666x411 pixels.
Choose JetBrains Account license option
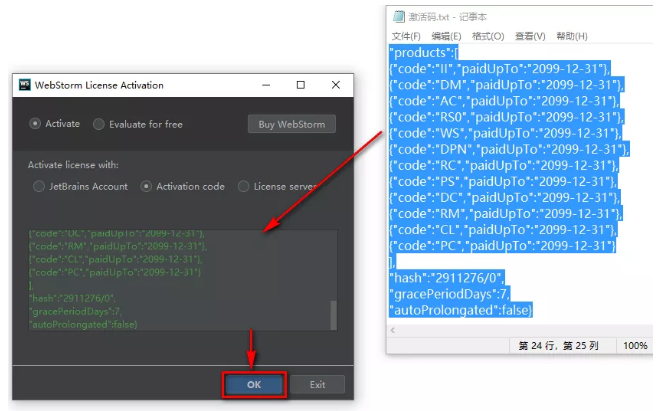point(80,186)
